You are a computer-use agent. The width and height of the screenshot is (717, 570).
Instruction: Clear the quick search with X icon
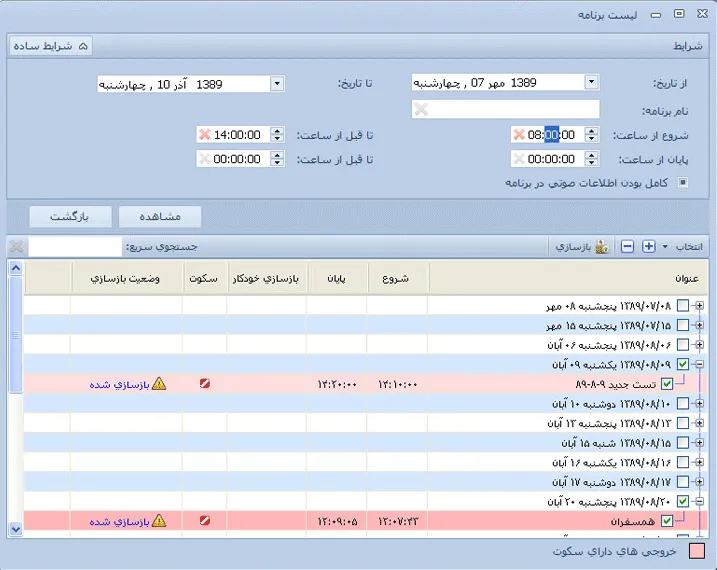click(x=16, y=246)
